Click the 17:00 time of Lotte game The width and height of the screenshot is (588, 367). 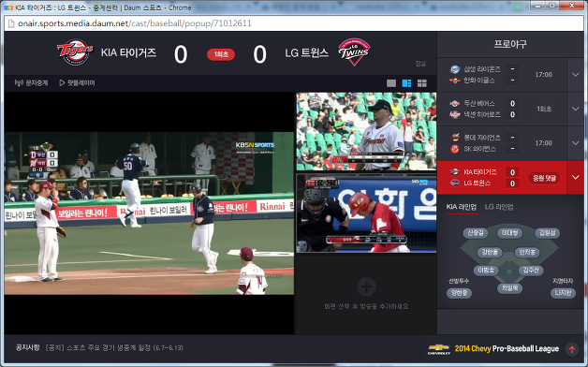click(543, 143)
